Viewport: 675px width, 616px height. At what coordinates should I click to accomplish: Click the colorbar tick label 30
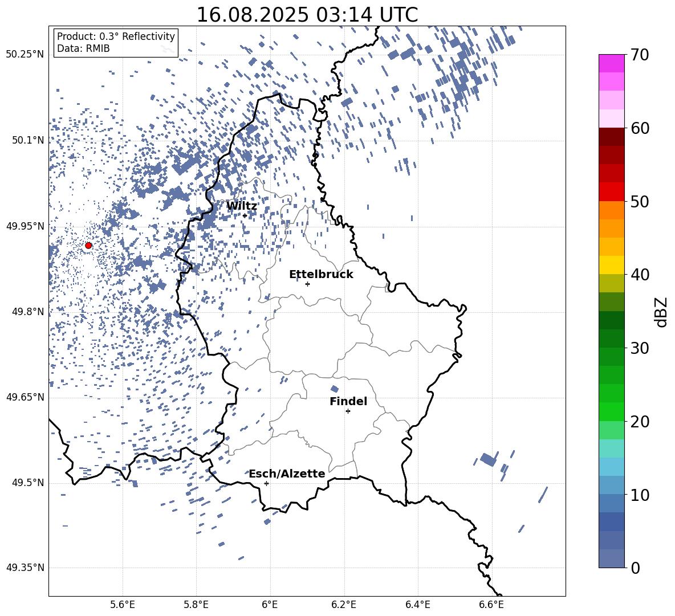[640, 348]
